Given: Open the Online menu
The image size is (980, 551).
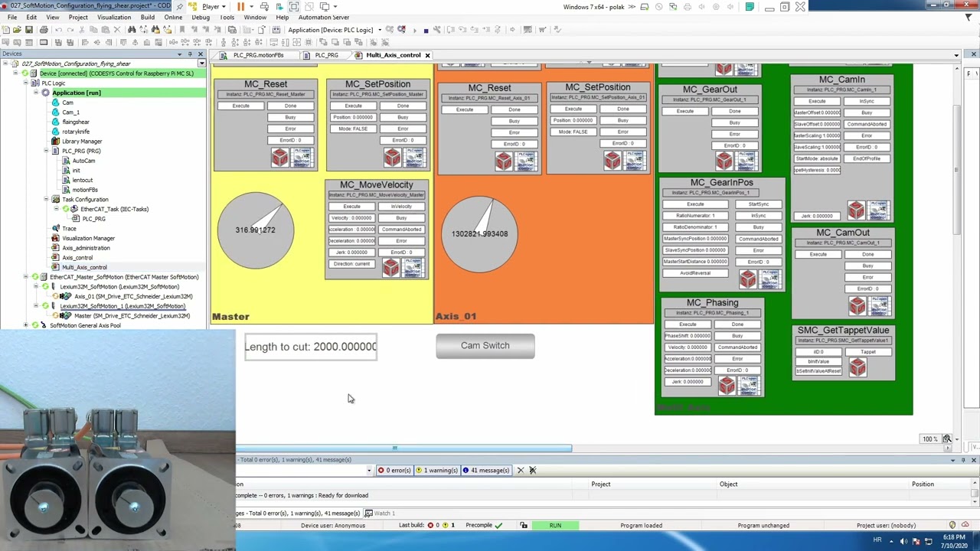Looking at the screenshot, I should pyautogui.click(x=173, y=17).
